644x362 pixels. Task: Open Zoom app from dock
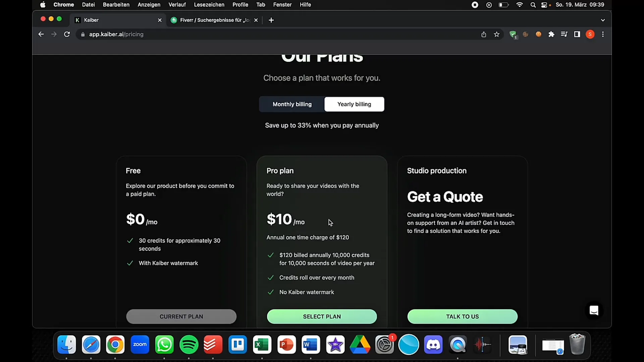(140, 344)
